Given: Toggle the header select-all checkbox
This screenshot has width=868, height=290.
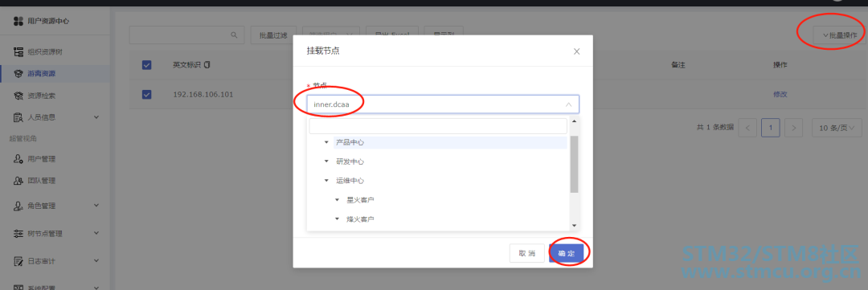Looking at the screenshot, I should coord(147,65).
